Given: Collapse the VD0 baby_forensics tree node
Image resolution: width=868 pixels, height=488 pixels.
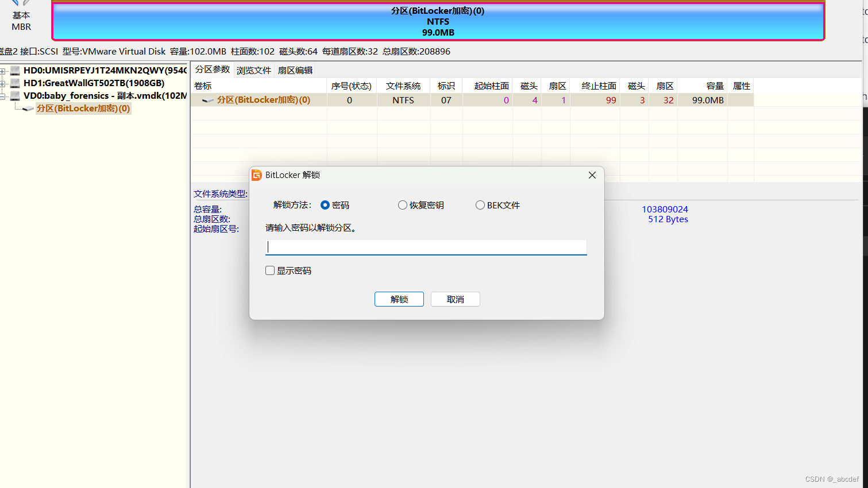Looking at the screenshot, I should pyautogui.click(x=3, y=96).
